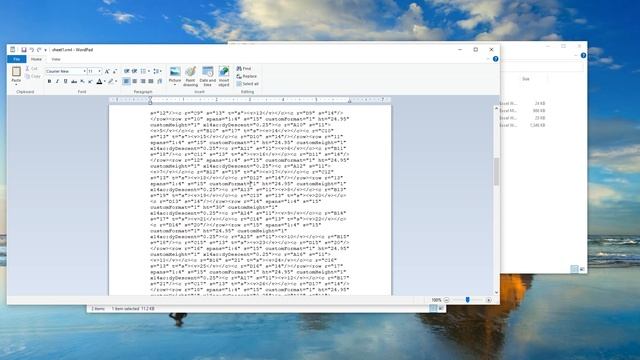Open the File menu in WordPad

[16, 59]
